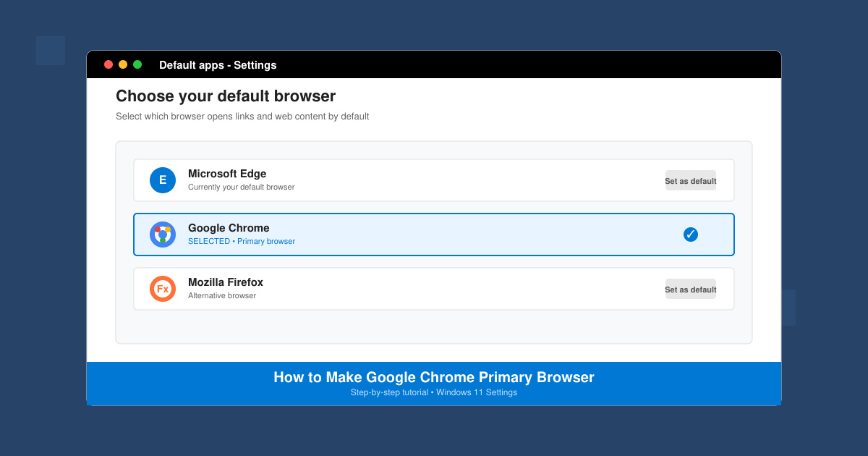The width and height of the screenshot is (868, 456).
Task: Click 'Choose your default browser' heading
Action: (226, 96)
